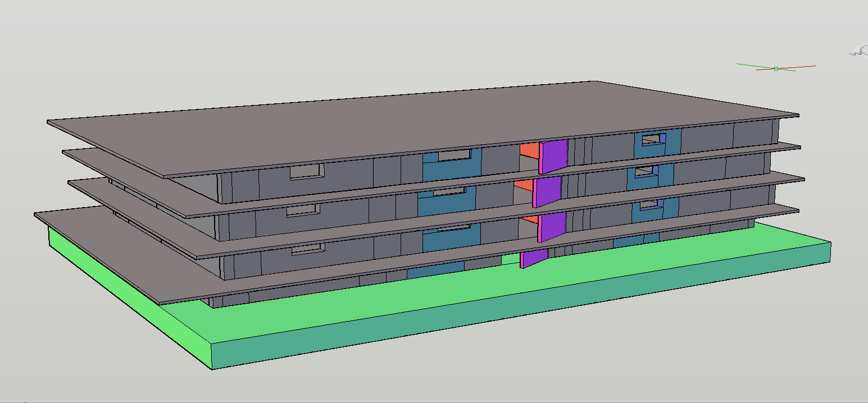Click the orange panel on top floor
868x403 pixels.
click(529, 150)
